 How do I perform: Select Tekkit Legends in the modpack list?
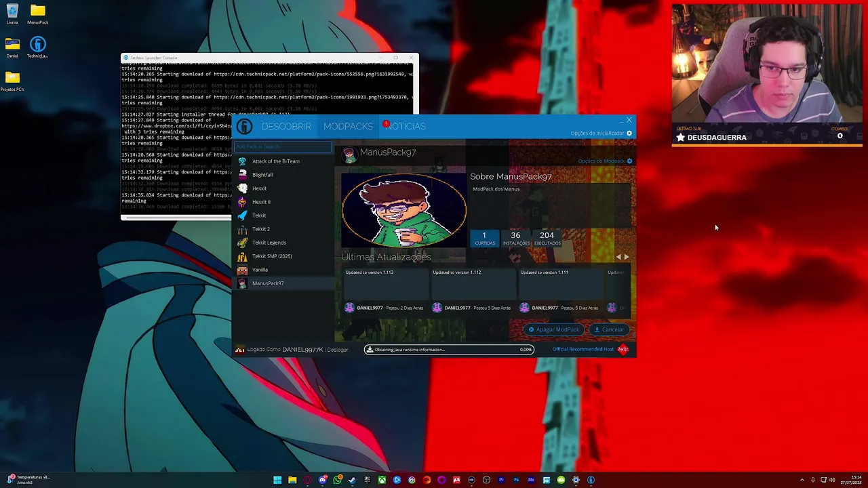(283, 243)
